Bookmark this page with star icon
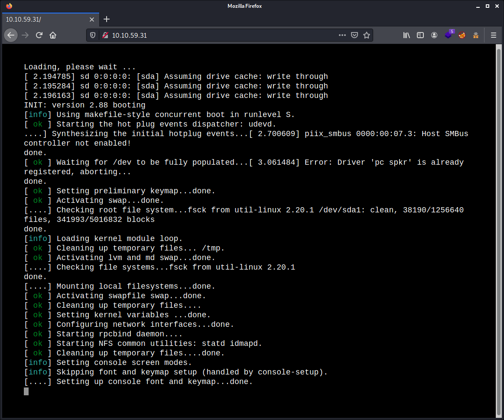The image size is (504, 420). pos(367,36)
